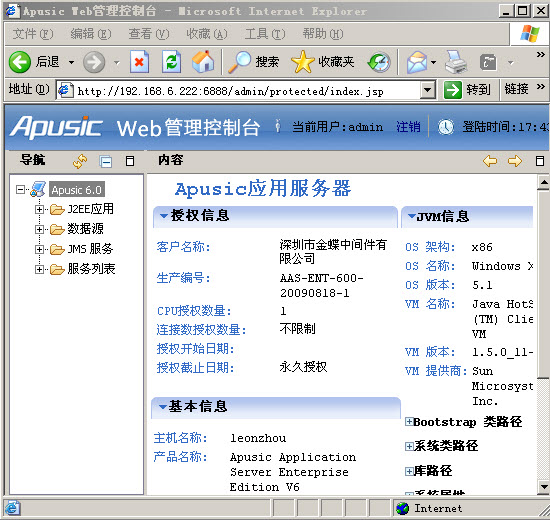Image resolution: width=550 pixels, height=520 pixels.
Task: Click the IE Back arrow button
Action: coord(20,62)
